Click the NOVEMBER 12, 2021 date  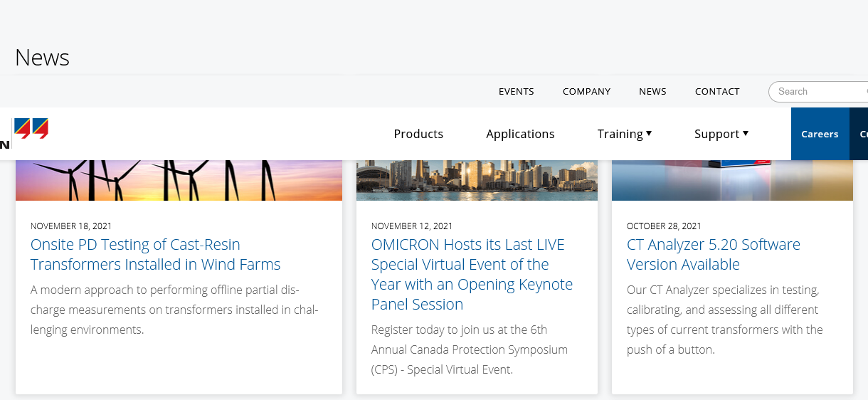(x=412, y=226)
